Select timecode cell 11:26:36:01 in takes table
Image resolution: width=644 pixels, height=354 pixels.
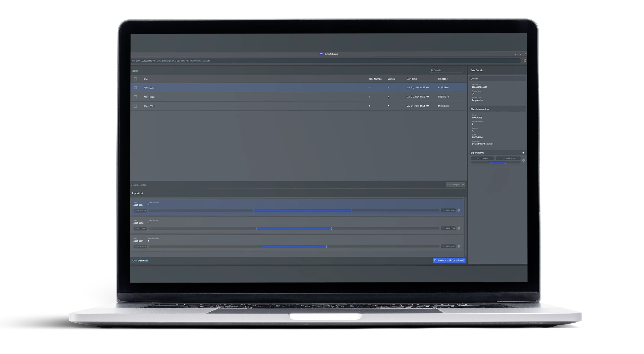443,106
